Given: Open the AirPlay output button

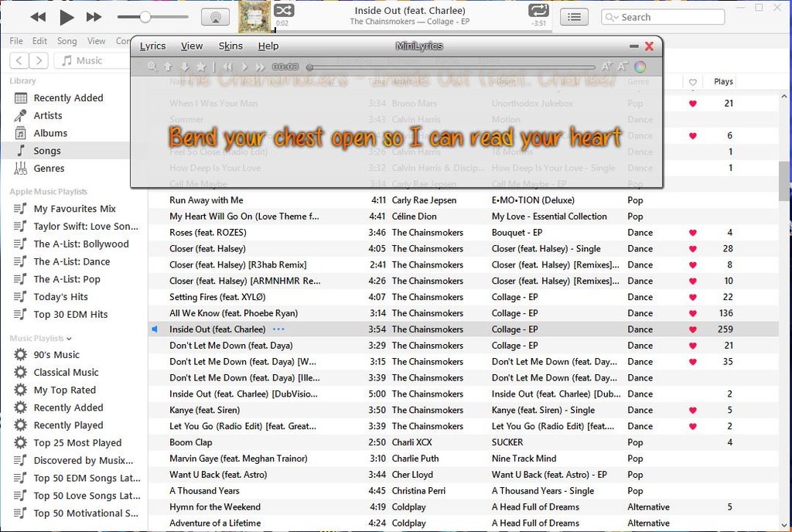Looking at the screenshot, I should tap(215, 17).
